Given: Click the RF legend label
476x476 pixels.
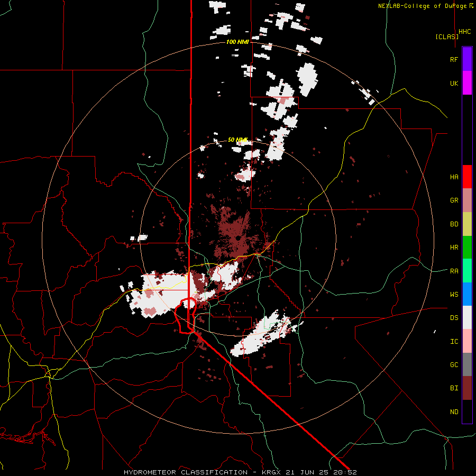Looking at the screenshot, I should pyautogui.click(x=454, y=59).
